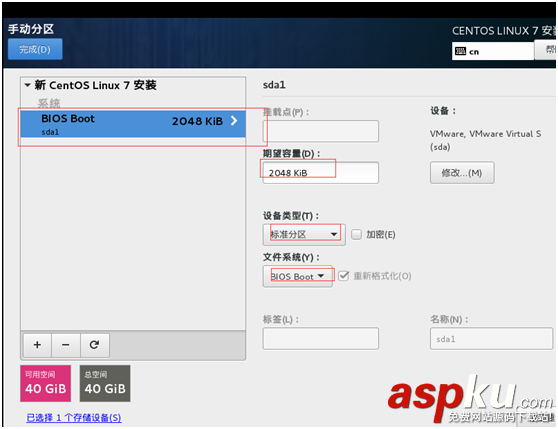Viewport: 558px width, 429px height.
Task: Click the plus icon to add a partition
Action: click(37, 345)
